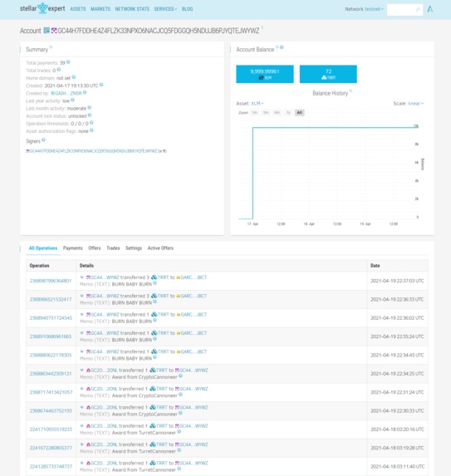Image resolution: width=451 pixels, height=476 pixels.
Task: Go to Assets in the top navigation
Action: coord(78,9)
